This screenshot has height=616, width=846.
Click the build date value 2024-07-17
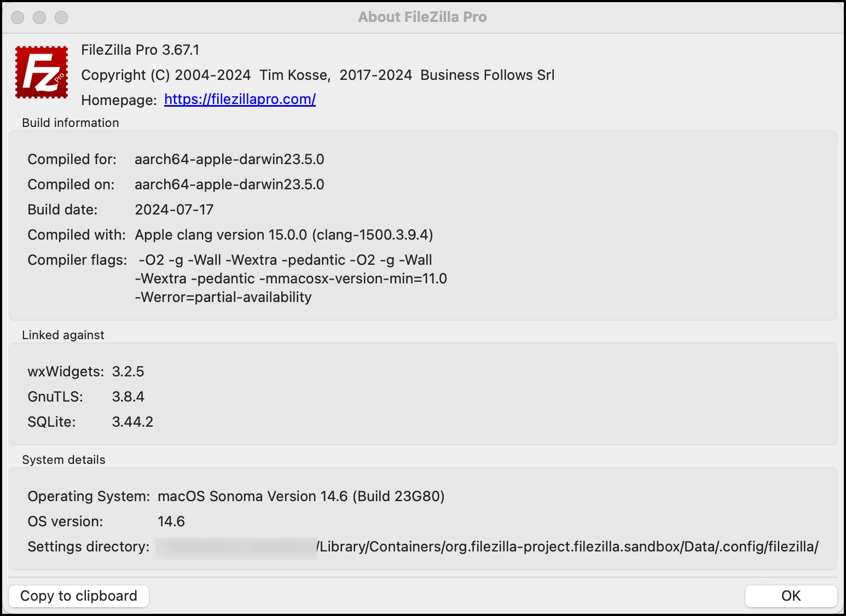174,210
